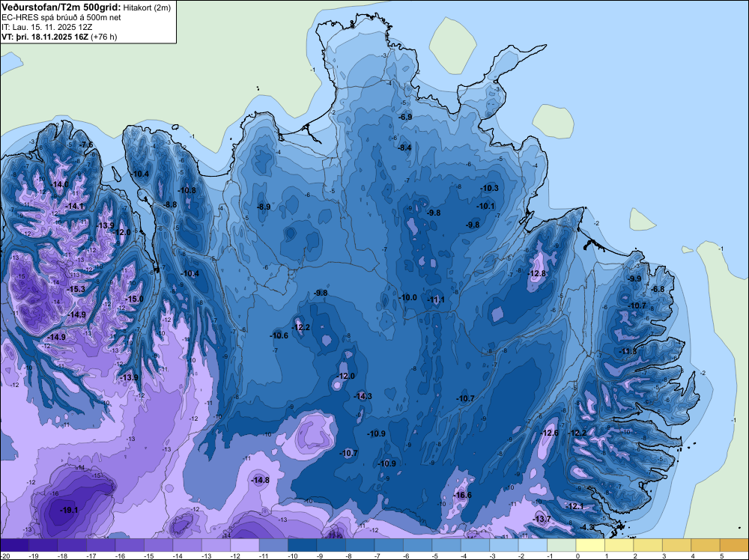Select the 5 orange legend cell

click(x=734, y=545)
